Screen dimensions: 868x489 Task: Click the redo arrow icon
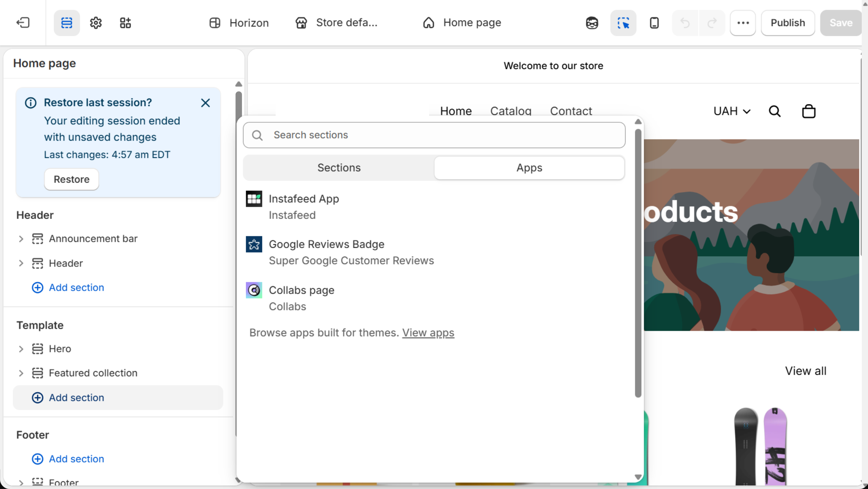[x=712, y=23]
